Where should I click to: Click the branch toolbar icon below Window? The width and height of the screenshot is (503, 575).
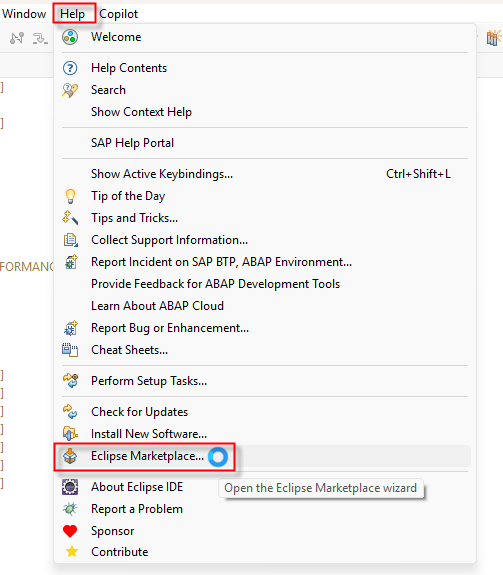(x=17, y=38)
